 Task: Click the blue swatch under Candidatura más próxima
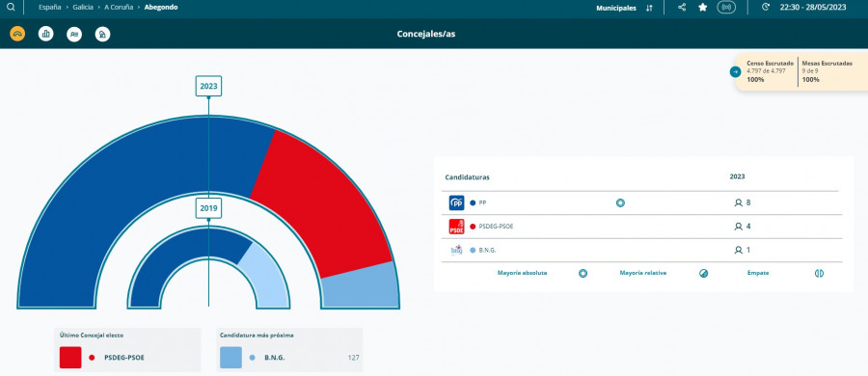tap(231, 358)
